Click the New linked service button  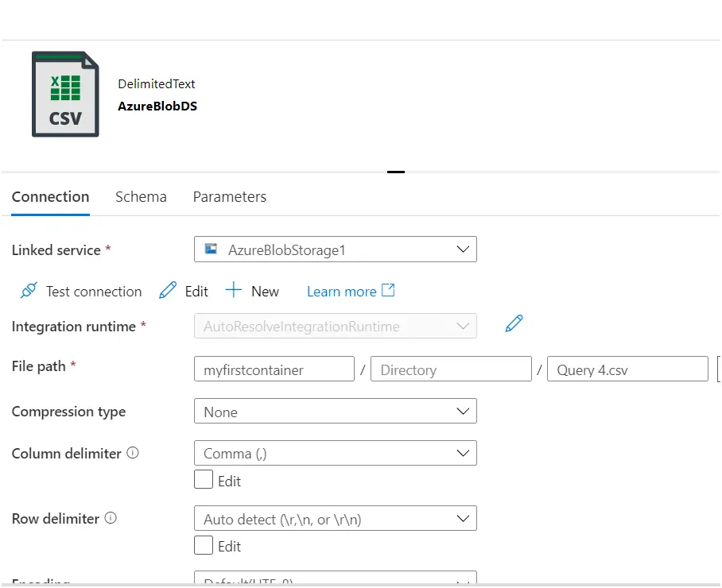[x=252, y=292]
